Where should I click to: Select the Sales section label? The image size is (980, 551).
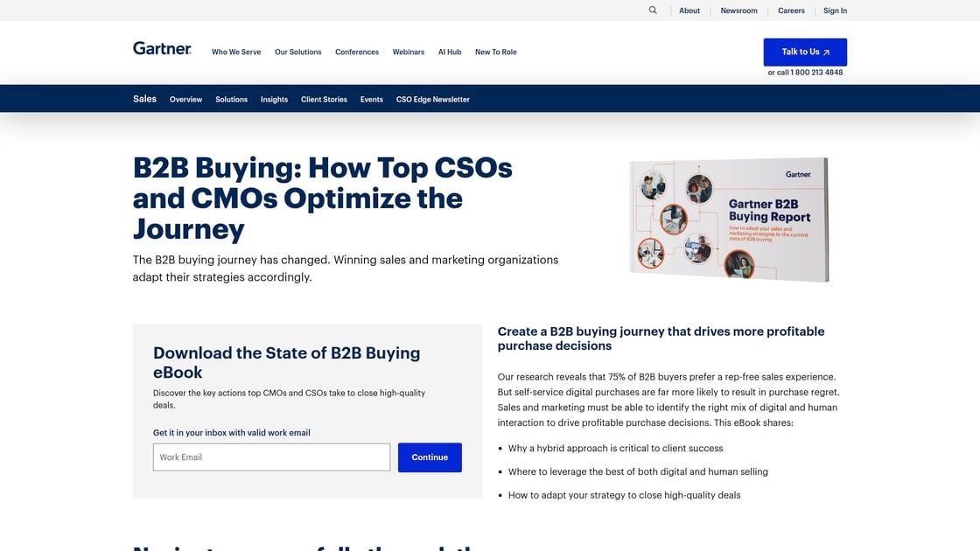pyautogui.click(x=144, y=99)
